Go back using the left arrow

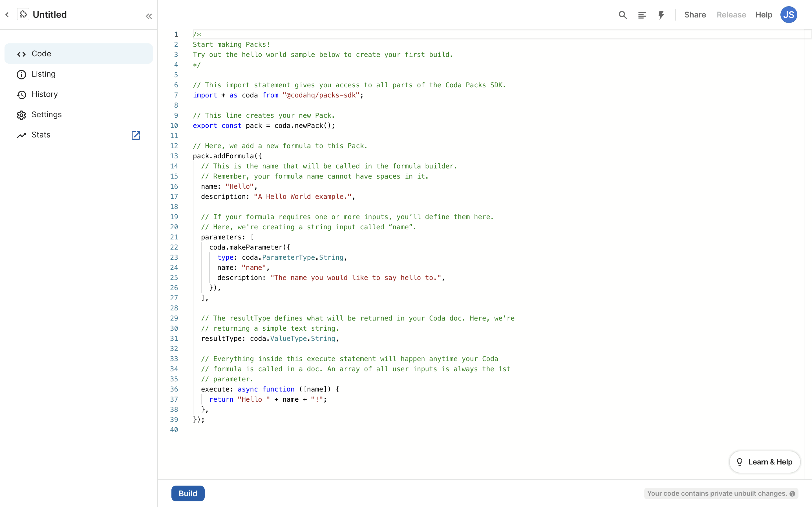coord(7,15)
